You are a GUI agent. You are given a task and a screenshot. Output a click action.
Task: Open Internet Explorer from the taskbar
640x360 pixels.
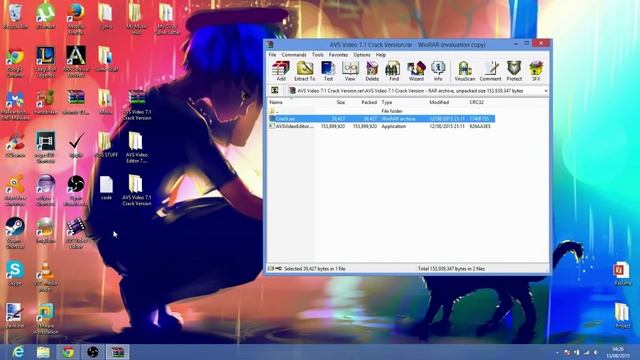point(18,352)
